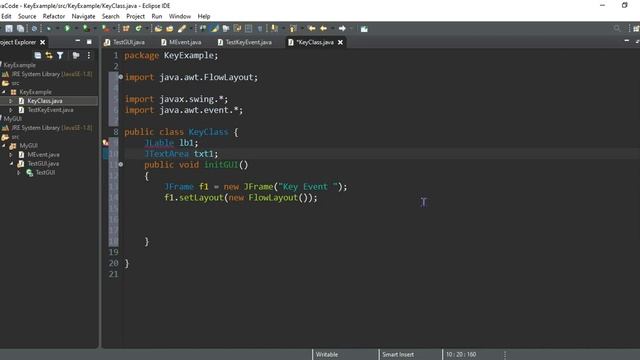
Task: Expand the TestGUI class node
Action: (18, 172)
